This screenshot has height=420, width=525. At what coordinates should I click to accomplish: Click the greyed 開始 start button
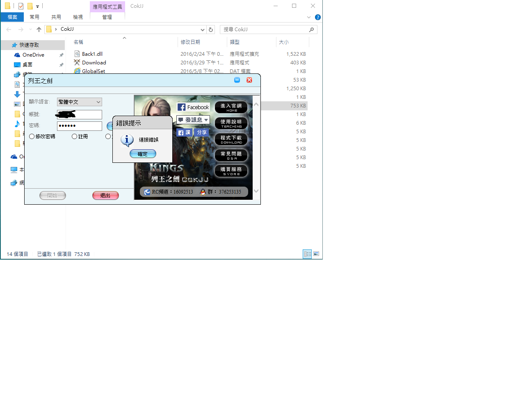coord(52,196)
